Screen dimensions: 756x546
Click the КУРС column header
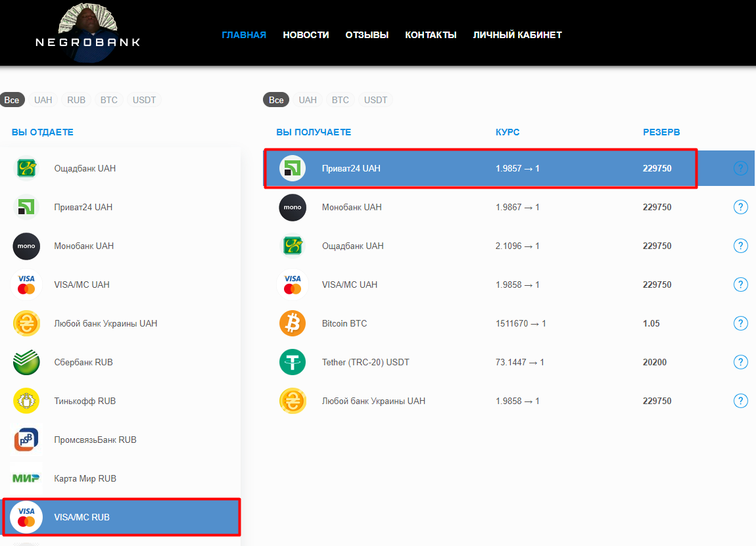click(508, 132)
